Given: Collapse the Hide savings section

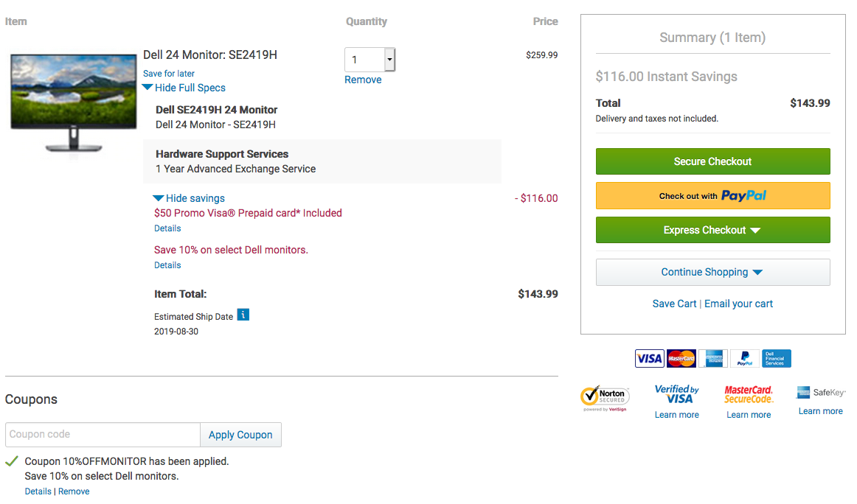Looking at the screenshot, I should click(189, 198).
